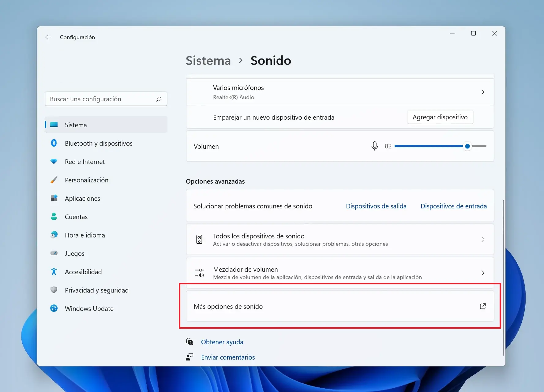This screenshot has width=544, height=392.
Task: Click the external link icon for Más opciones de sonido
Action: pos(483,306)
